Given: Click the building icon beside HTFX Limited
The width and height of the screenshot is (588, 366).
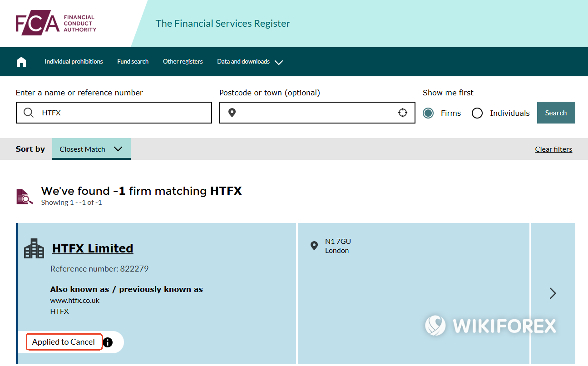Looking at the screenshot, I should [x=34, y=248].
